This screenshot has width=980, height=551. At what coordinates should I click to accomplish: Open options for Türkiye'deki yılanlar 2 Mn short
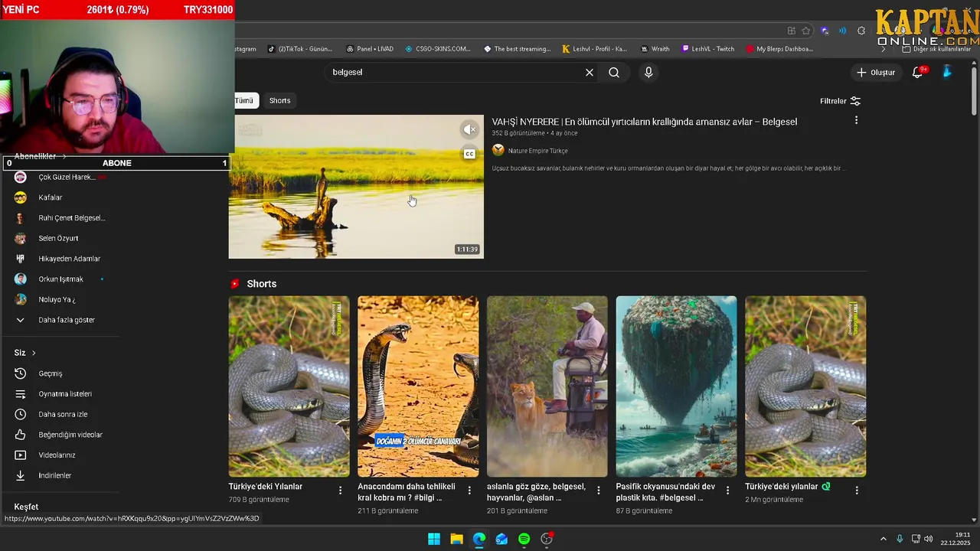click(x=857, y=490)
